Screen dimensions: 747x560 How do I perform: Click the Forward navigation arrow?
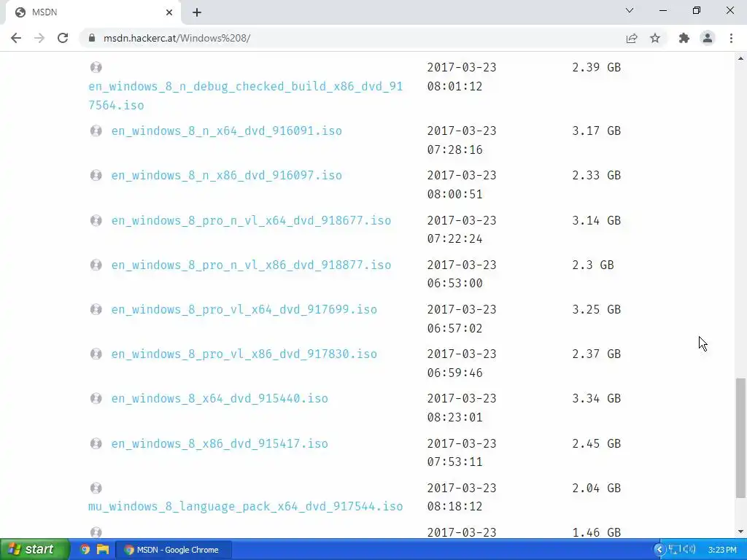(39, 38)
